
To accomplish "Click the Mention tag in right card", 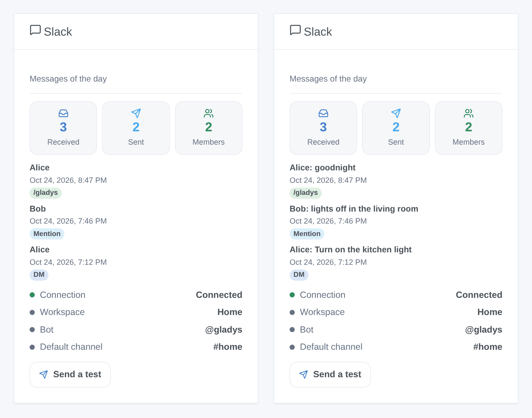I will [307, 234].
